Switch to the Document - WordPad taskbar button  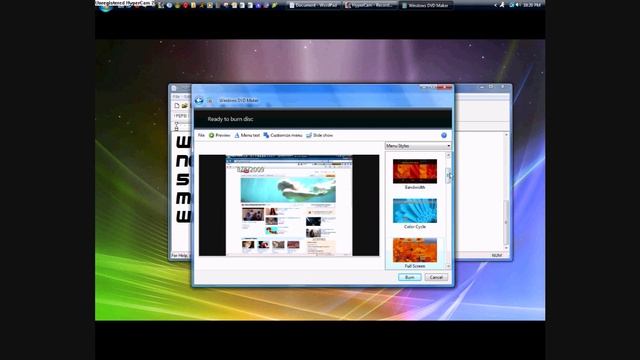313,5
